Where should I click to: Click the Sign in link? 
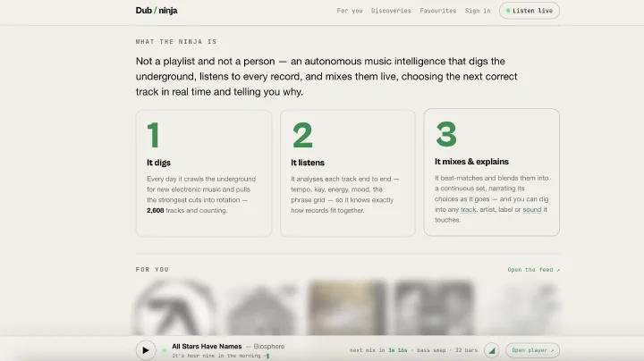(478, 11)
